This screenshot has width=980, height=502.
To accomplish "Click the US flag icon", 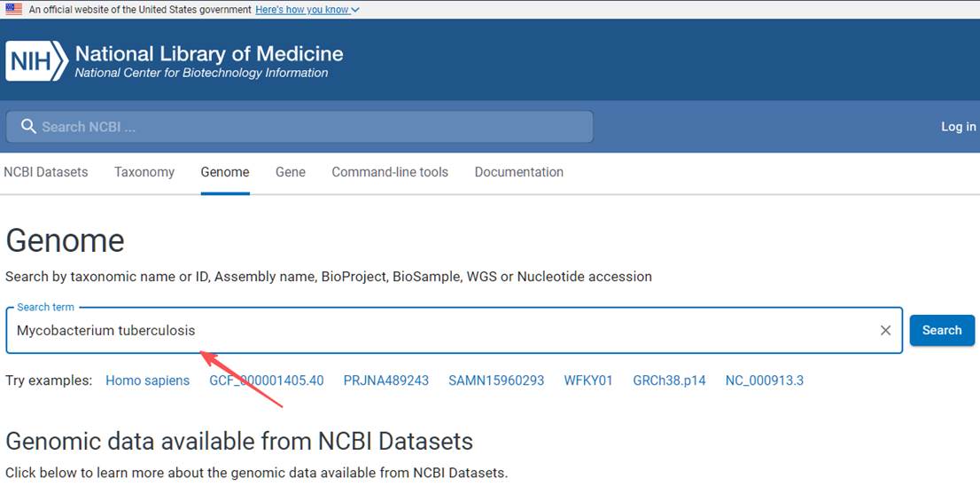I will pyautogui.click(x=13, y=9).
